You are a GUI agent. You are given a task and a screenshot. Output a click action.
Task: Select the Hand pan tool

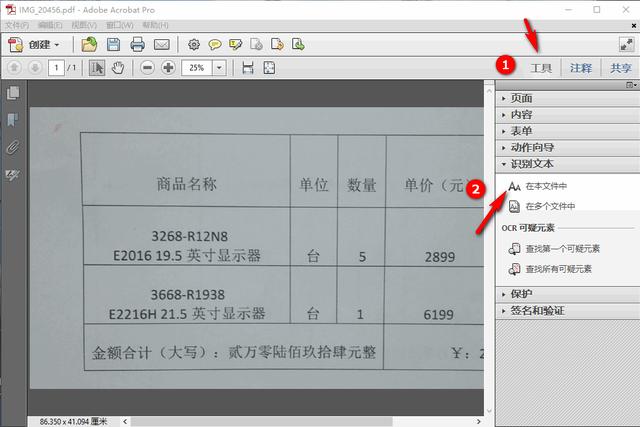[x=118, y=68]
